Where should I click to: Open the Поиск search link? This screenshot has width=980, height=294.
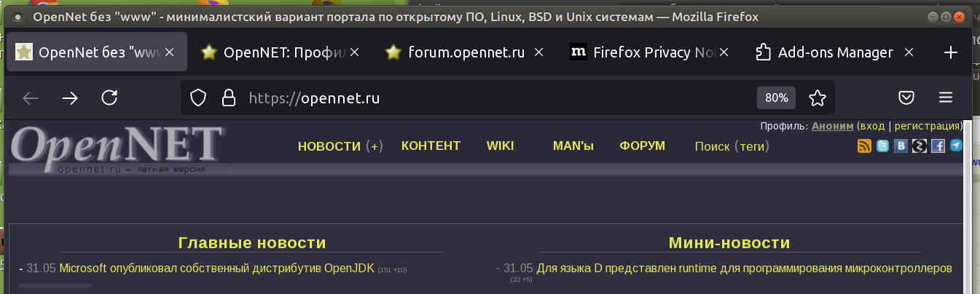click(x=712, y=146)
